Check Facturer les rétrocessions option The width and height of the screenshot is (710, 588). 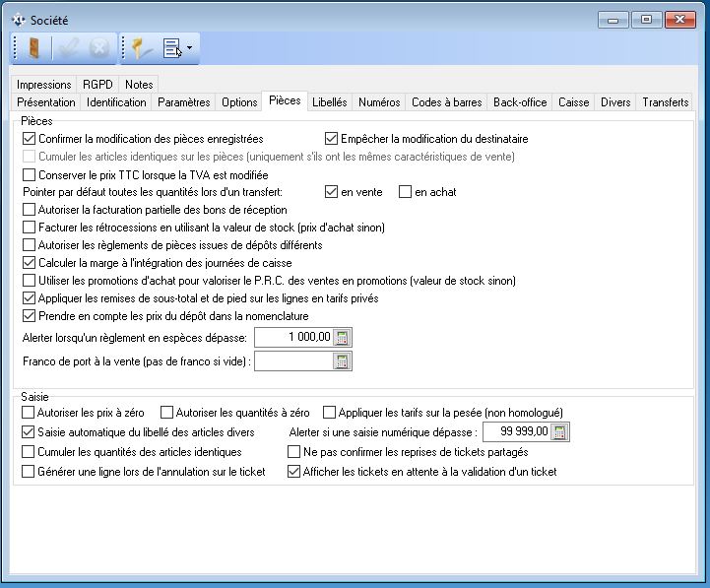click(x=29, y=228)
